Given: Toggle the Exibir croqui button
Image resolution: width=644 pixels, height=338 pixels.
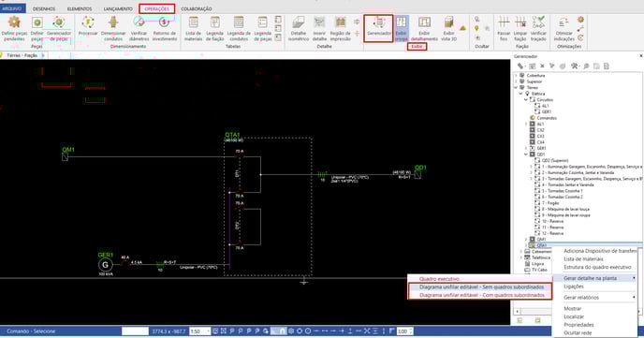Looking at the screenshot, I should point(402,29).
